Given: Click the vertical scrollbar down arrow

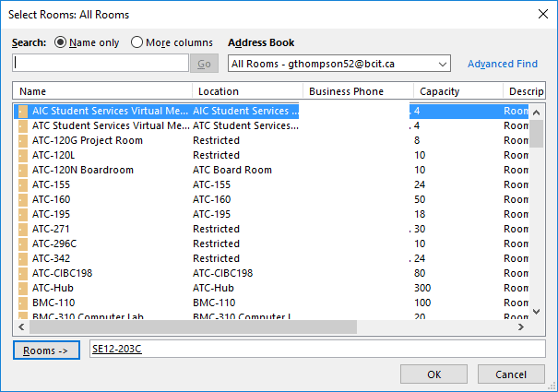Looking at the screenshot, I should (536, 312).
